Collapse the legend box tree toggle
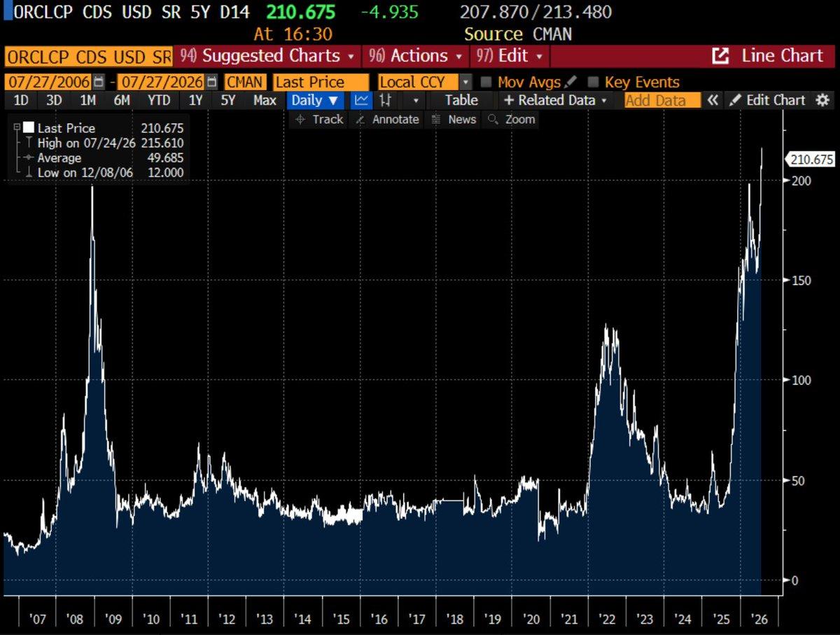Image resolution: width=840 pixels, height=635 pixels. click(x=16, y=128)
